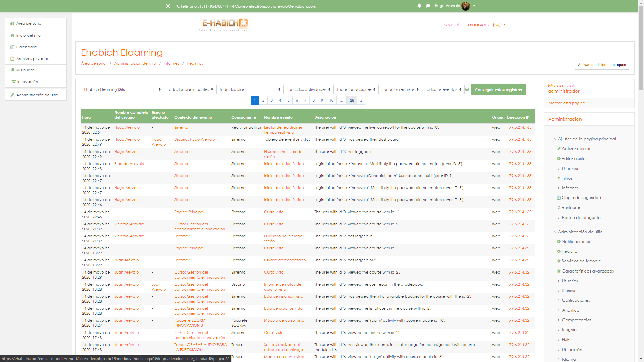This screenshot has height=362, width=644.
Task: Click Hugo Arevalo profile avatar
Action: (x=465, y=6)
